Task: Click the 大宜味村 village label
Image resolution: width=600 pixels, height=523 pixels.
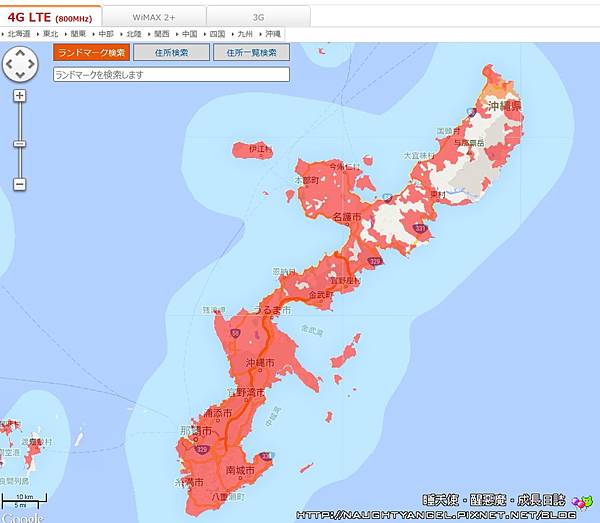Action: pos(419,156)
